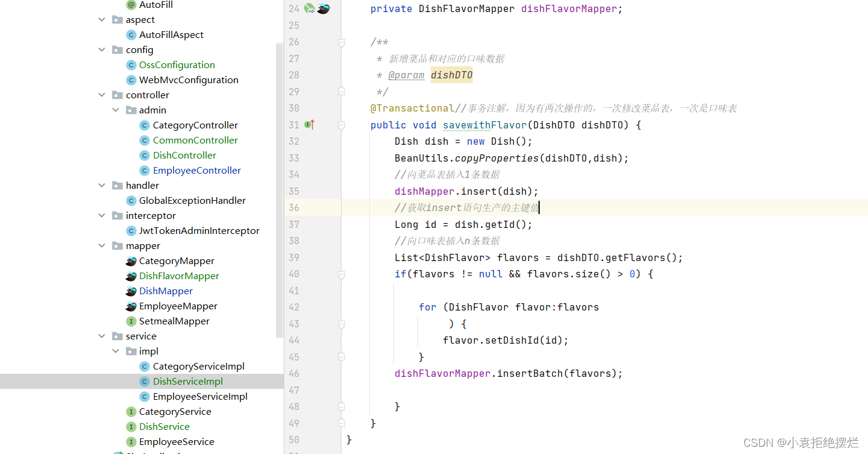Open GlobalExceptionHandler class
The image size is (868, 454).
[x=192, y=201]
